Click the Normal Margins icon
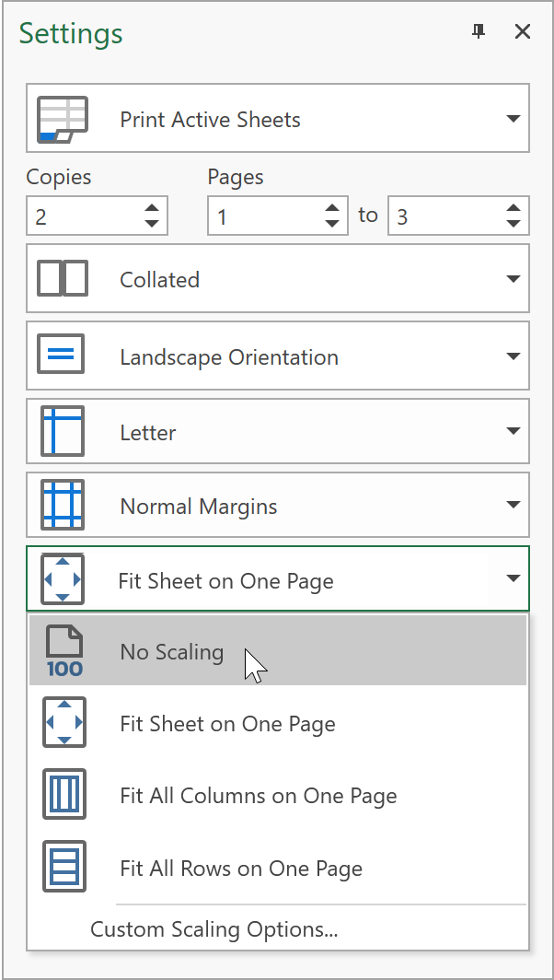 click(63, 505)
